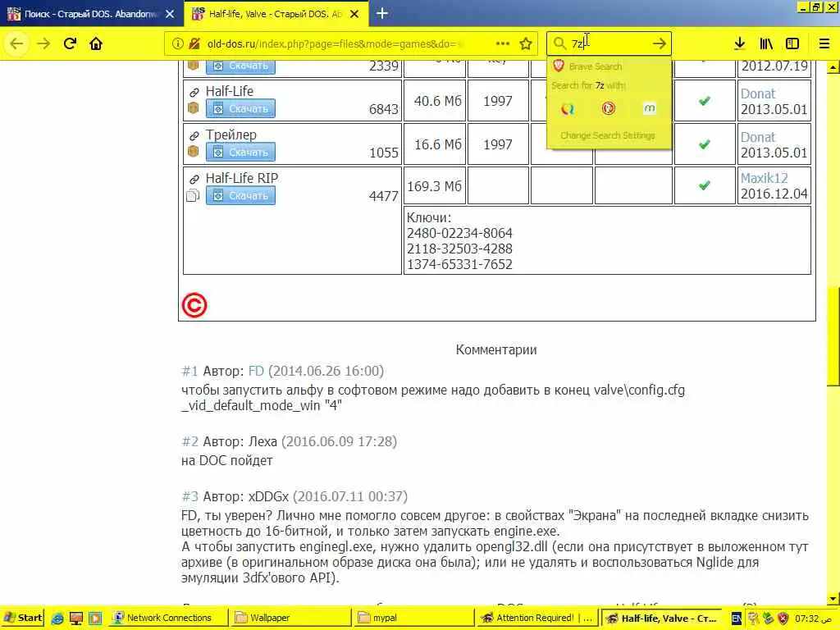Download Half-Life RIP via Скачать button
Image resolution: width=840 pixels, height=630 pixels.
point(240,195)
